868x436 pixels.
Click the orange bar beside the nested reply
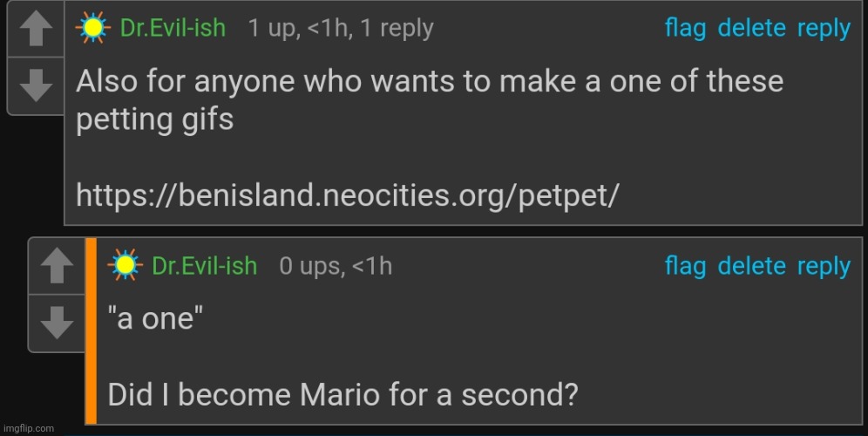[91, 331]
